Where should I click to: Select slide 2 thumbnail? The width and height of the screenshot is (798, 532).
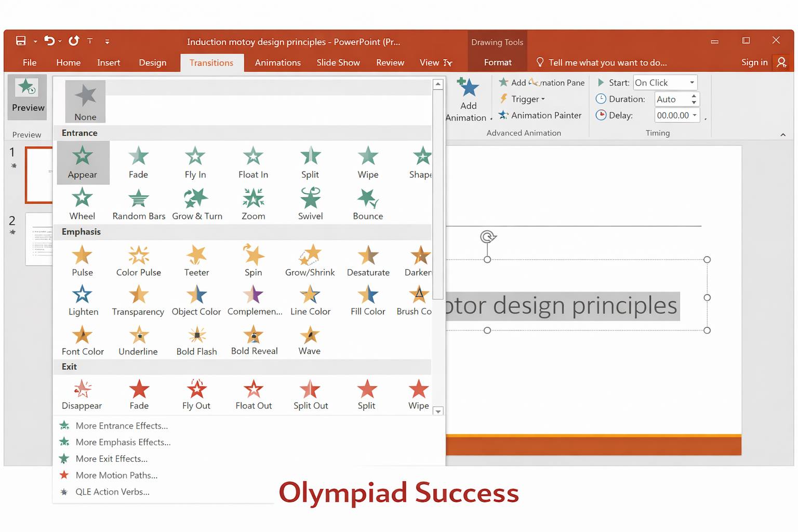tap(39, 239)
